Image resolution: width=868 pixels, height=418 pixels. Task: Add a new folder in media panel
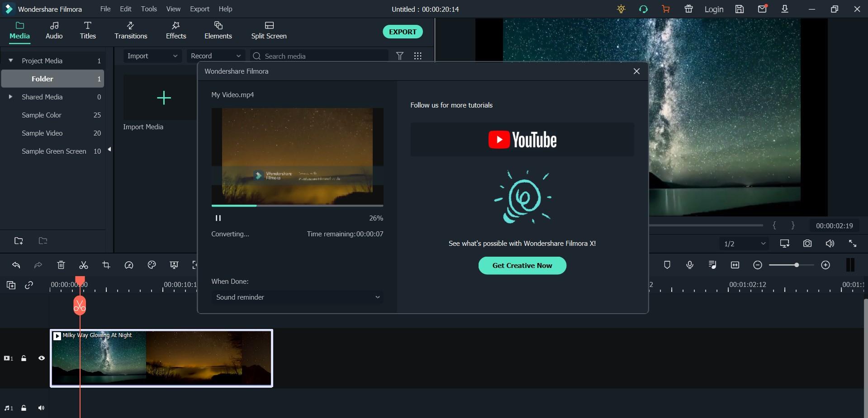pyautogui.click(x=19, y=241)
